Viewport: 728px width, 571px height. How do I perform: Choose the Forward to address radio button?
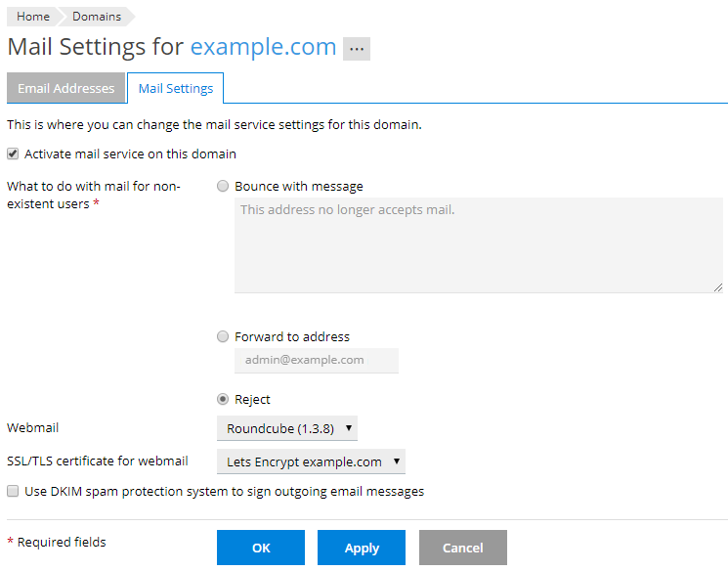(224, 337)
